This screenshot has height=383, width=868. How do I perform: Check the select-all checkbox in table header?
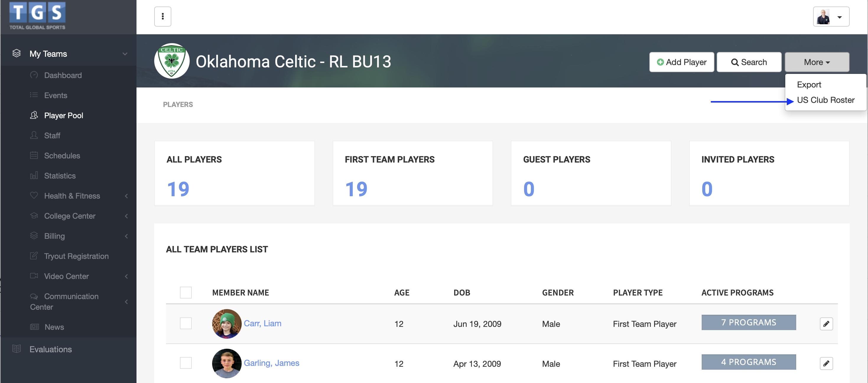point(186,292)
